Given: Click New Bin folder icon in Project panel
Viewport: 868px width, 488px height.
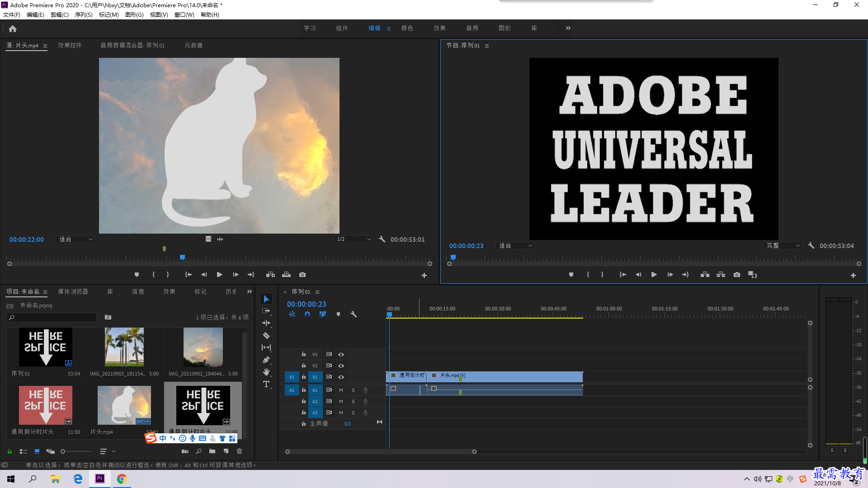Looking at the screenshot, I should (212, 451).
